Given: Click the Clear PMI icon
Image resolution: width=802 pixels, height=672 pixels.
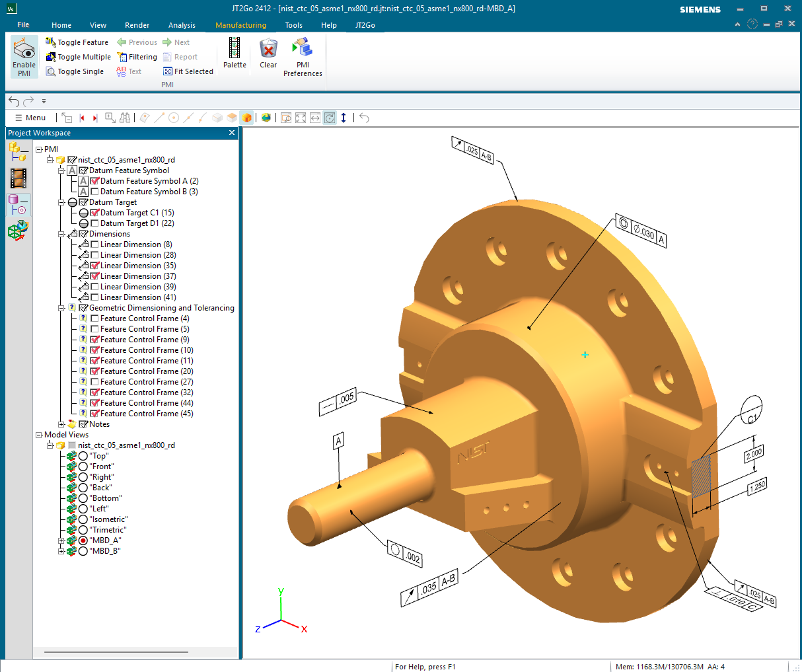Looking at the screenshot, I should pos(268,48).
